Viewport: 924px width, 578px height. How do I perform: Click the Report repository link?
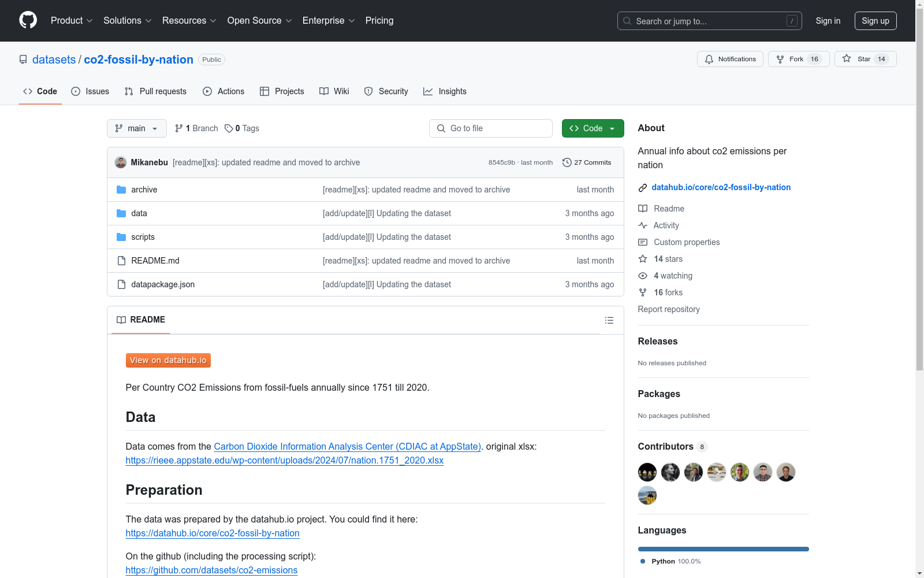(669, 309)
